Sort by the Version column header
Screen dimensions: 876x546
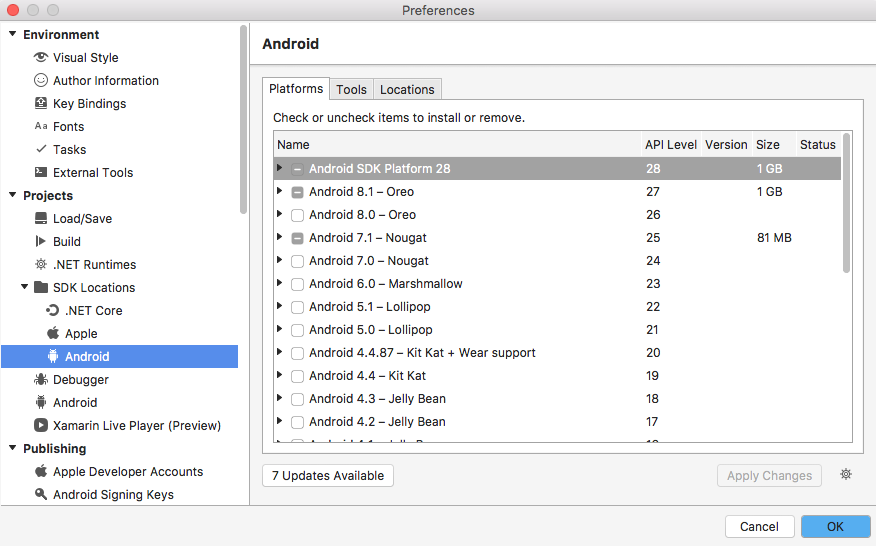(x=726, y=145)
